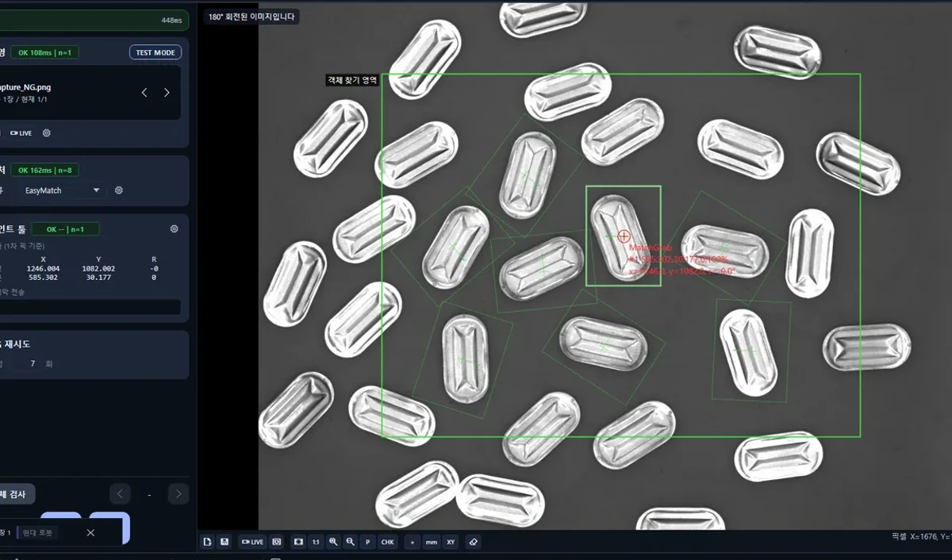Open the point tool settings gear
952x560 pixels.
point(175,229)
